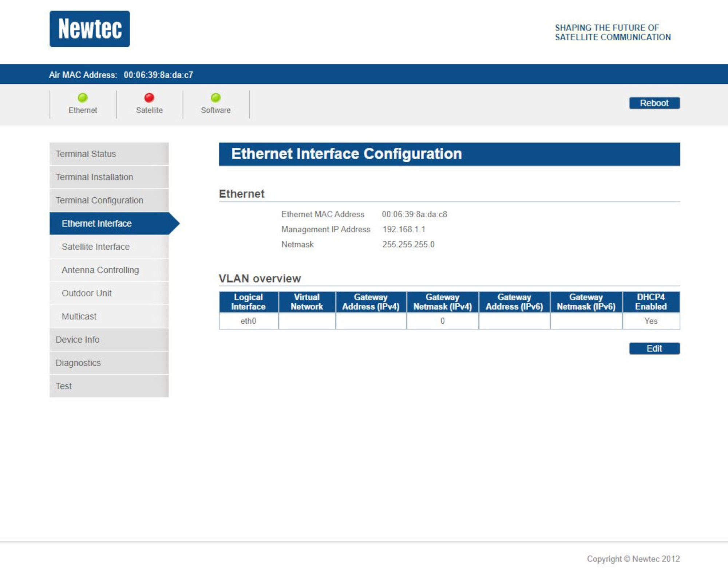Click the Software status indicator light
This screenshot has height=580, width=728.
(216, 97)
